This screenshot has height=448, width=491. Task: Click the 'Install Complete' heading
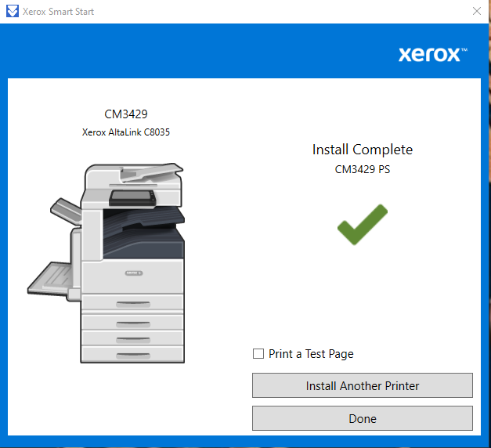[x=363, y=150]
